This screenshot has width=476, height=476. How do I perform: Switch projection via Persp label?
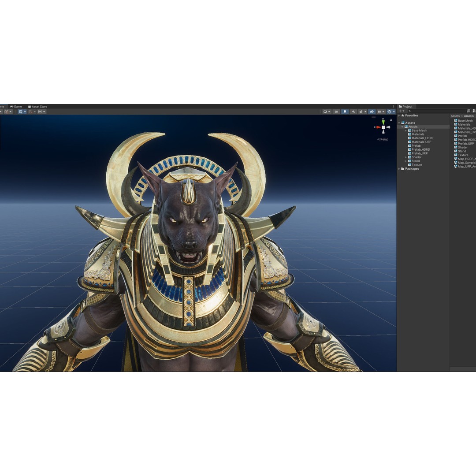(384, 139)
